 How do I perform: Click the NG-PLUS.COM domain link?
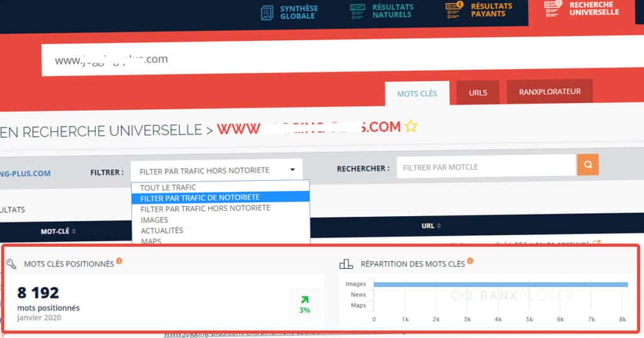click(25, 173)
